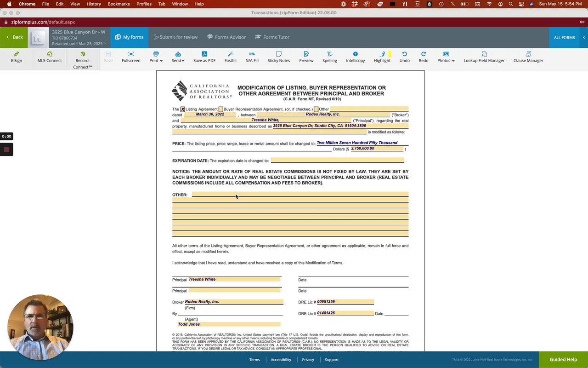Click the Photos picture icon
This screenshot has width=588, height=368.
click(x=446, y=54)
